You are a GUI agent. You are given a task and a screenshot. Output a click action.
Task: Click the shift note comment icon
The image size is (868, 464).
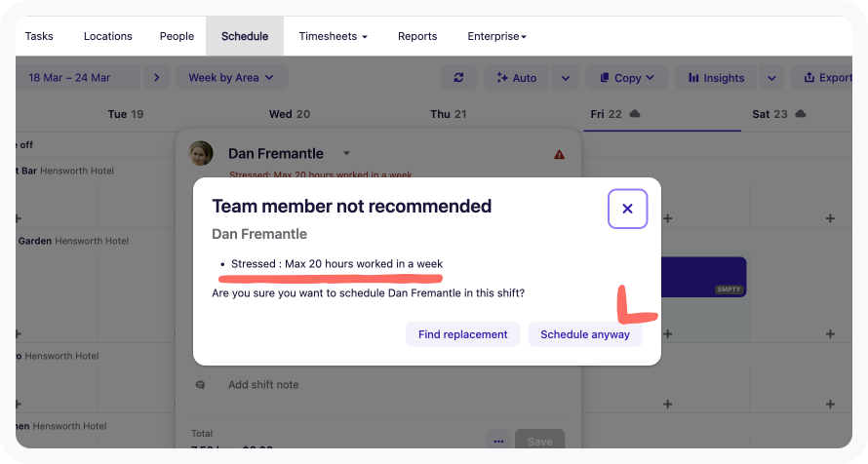click(200, 384)
